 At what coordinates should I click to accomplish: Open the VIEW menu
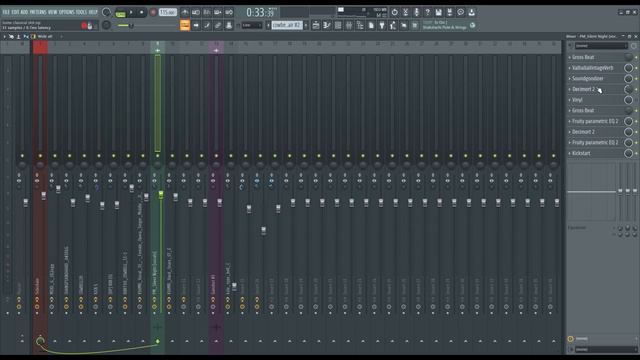coord(53,12)
